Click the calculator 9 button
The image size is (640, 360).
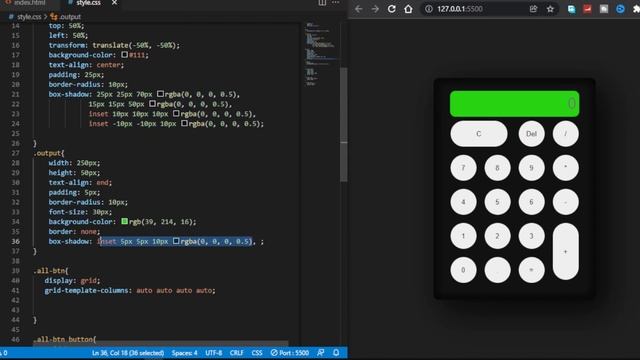pos(531,168)
